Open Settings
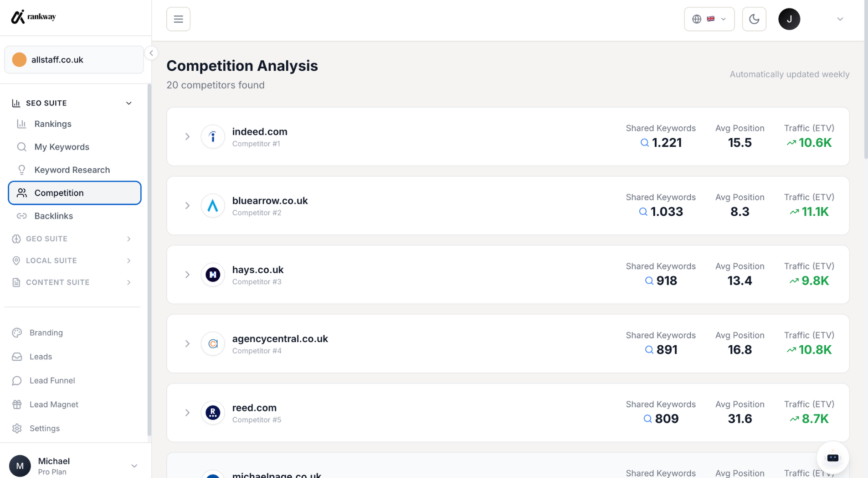Screen dimensions: 868x478 pyautogui.click(x=45, y=428)
